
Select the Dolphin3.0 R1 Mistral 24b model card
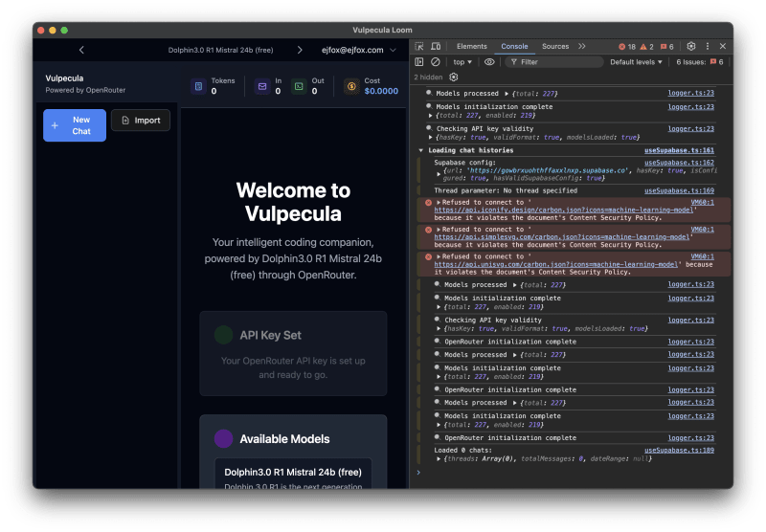293,474
